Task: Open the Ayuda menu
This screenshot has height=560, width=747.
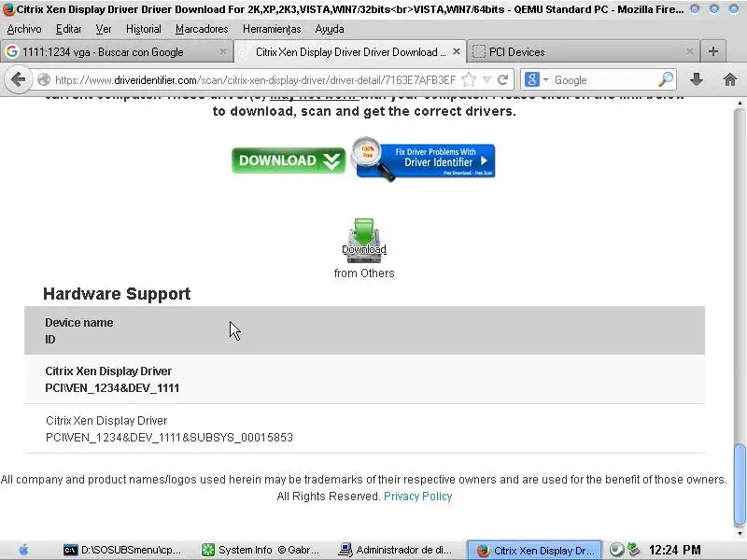Action: coord(330,29)
